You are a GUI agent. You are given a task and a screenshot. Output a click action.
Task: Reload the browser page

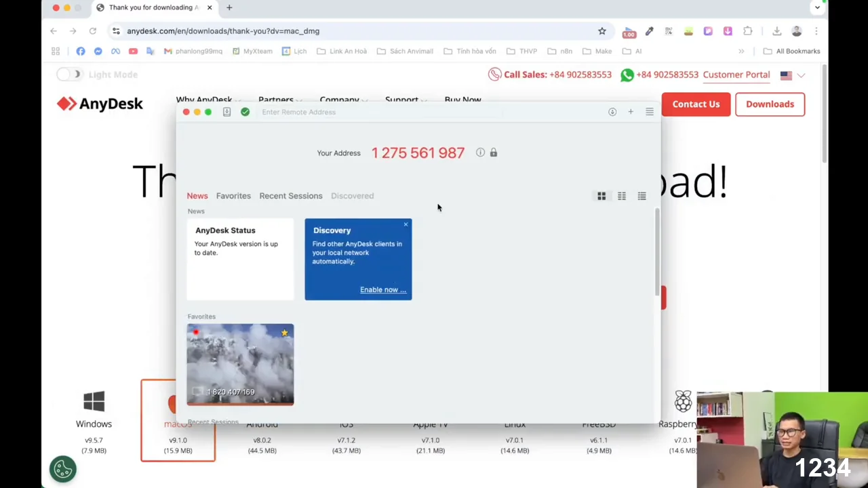coord(93,31)
